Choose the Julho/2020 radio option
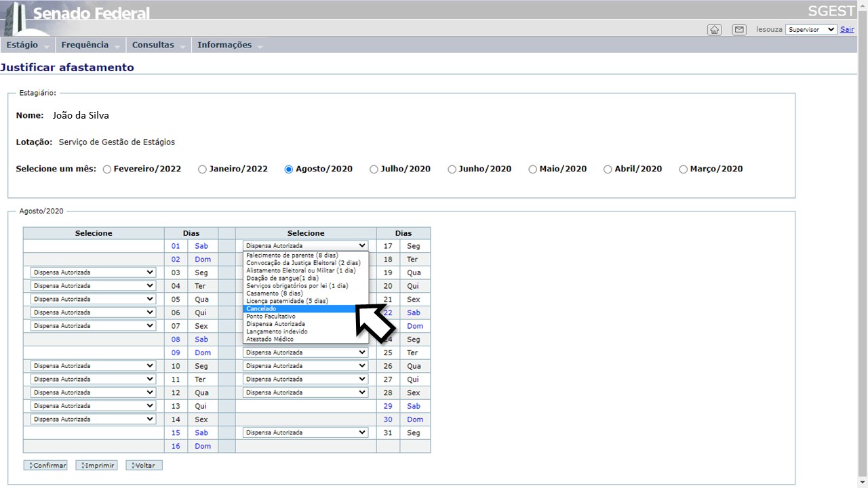The height and width of the screenshot is (488, 868). 374,169
